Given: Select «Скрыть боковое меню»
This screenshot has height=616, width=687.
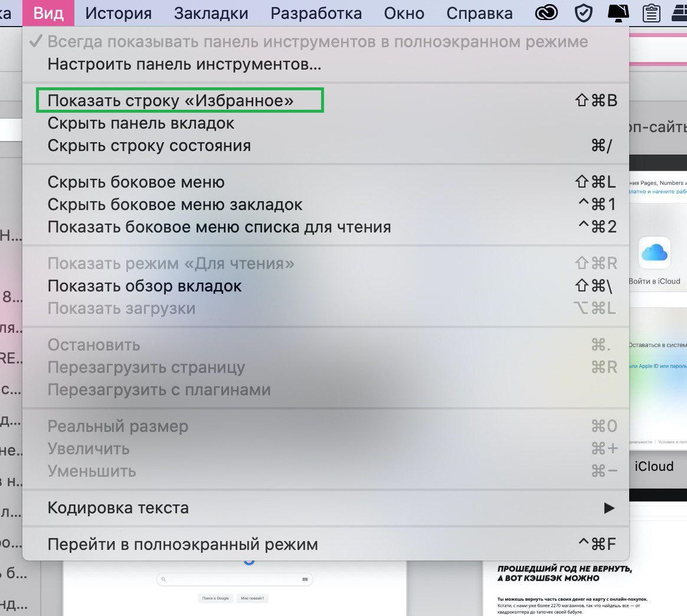Looking at the screenshot, I should (x=136, y=182).
